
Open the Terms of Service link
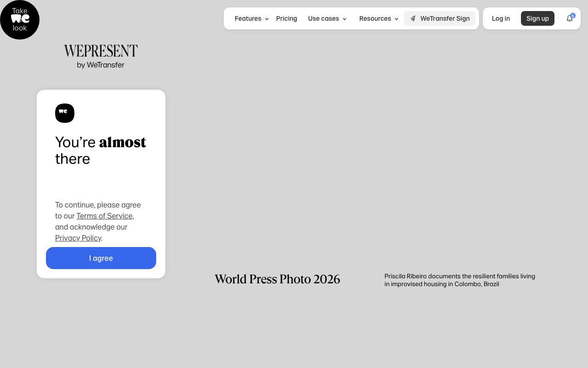pos(104,216)
